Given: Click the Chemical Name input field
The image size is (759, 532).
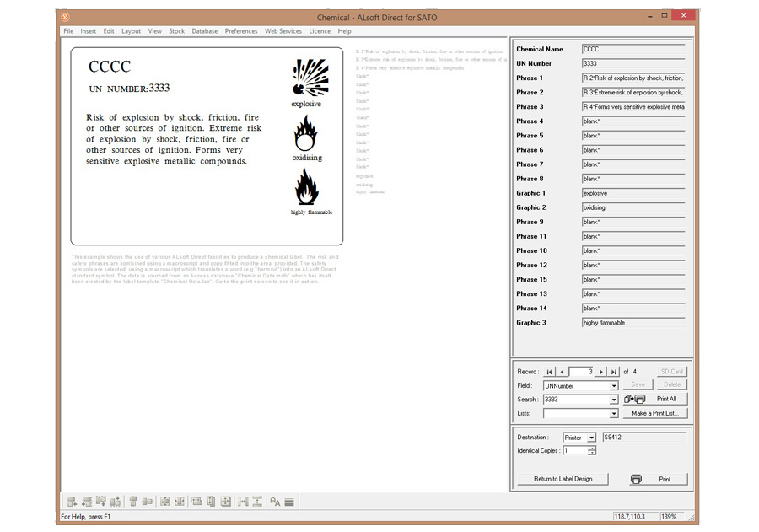Looking at the screenshot, I should pos(632,50).
